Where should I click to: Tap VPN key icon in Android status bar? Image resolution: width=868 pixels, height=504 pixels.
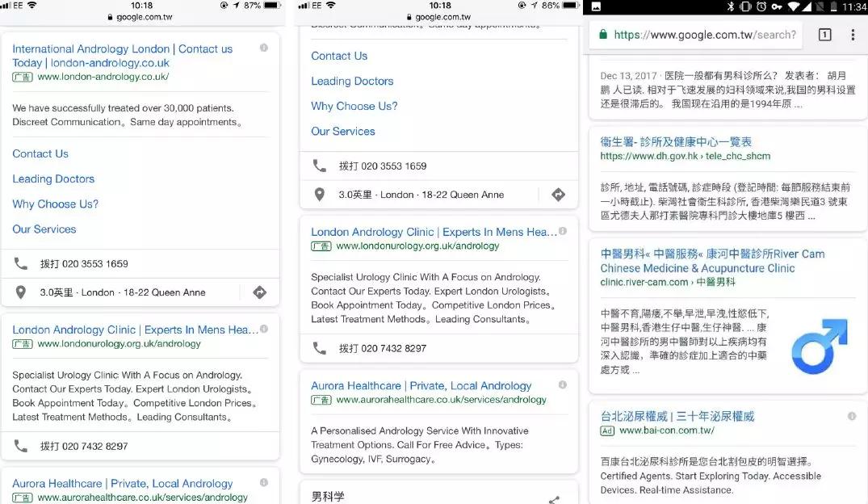[777, 6]
